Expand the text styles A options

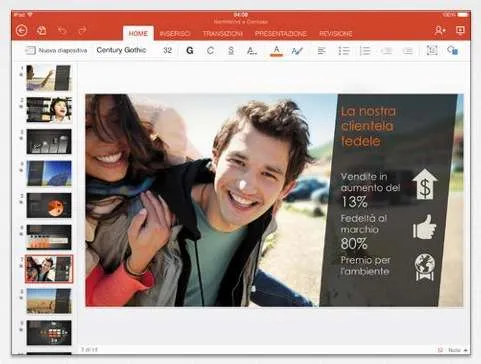(x=252, y=51)
